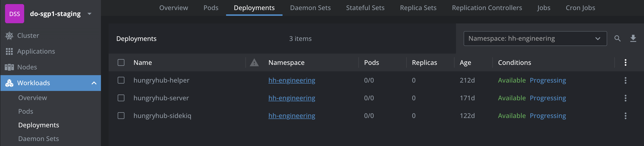Click the search magnifier icon
The width and height of the screenshot is (644, 146).
(x=617, y=39)
